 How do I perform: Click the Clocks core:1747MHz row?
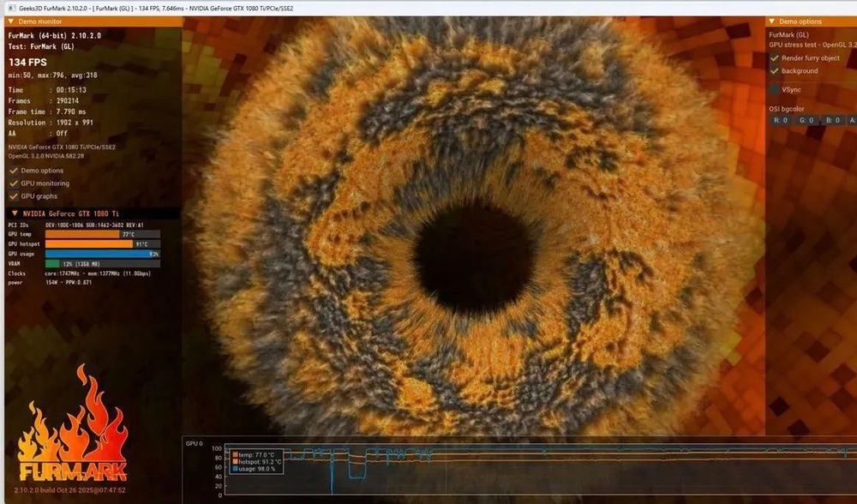pos(79,273)
